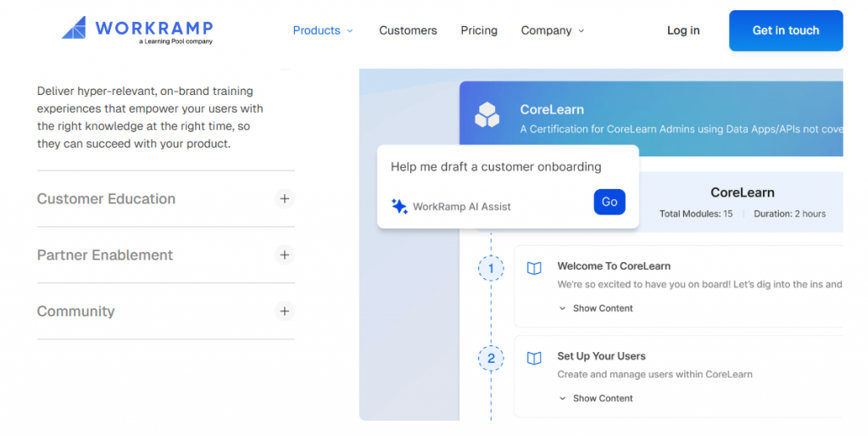
Task: Select step 2 circle marker
Action: tap(491, 359)
